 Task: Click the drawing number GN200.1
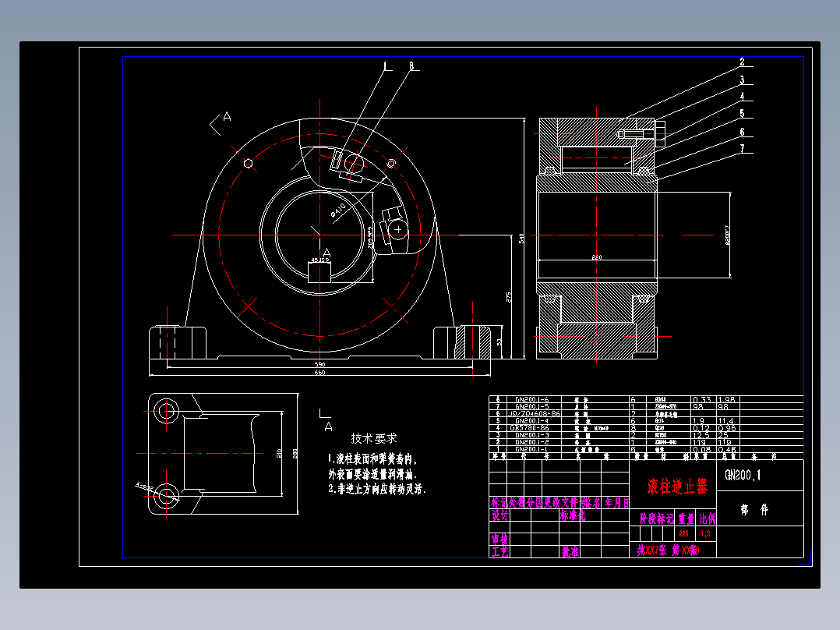[x=743, y=475]
